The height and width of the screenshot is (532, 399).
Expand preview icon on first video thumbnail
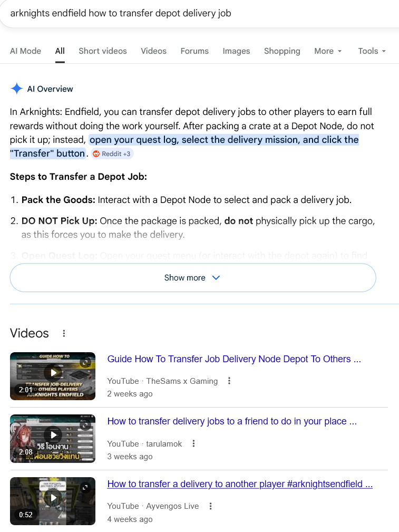point(85,362)
